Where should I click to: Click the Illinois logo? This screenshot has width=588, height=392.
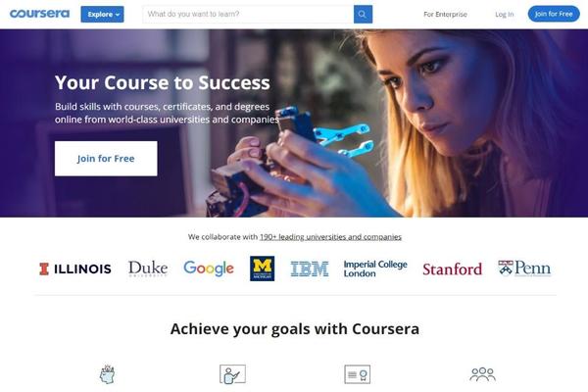tap(75, 269)
